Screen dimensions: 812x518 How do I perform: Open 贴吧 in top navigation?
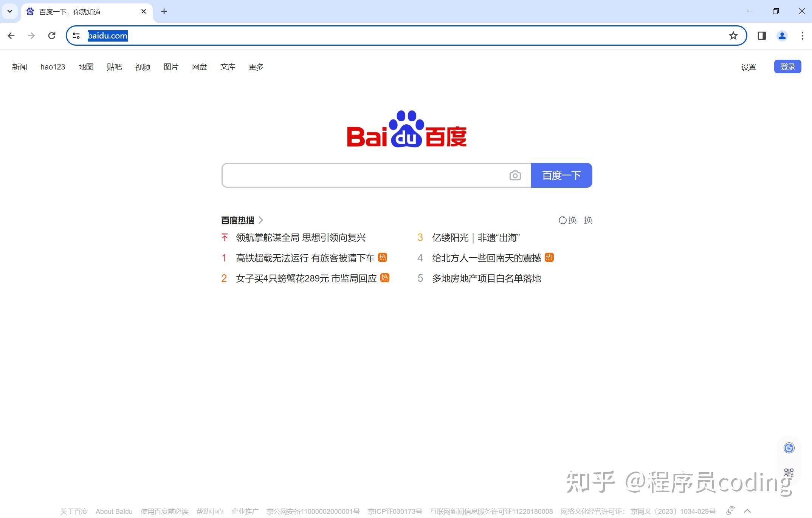pyautogui.click(x=114, y=67)
